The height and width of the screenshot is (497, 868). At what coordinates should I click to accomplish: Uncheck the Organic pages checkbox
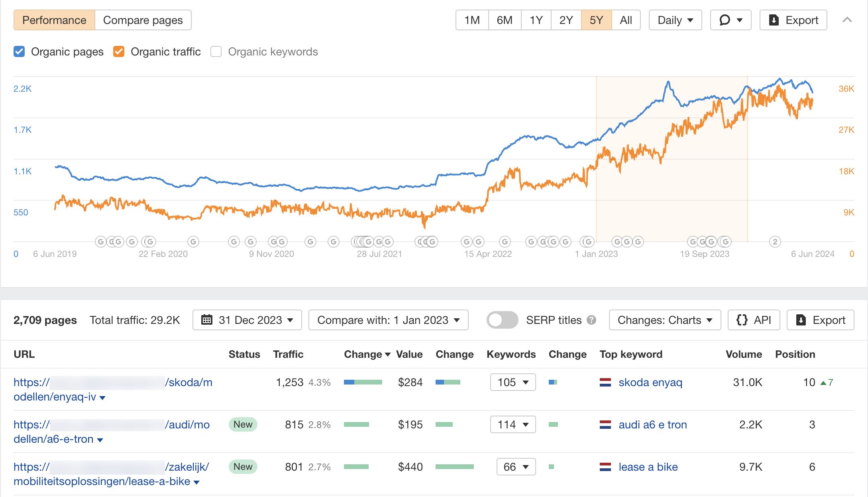click(x=19, y=51)
